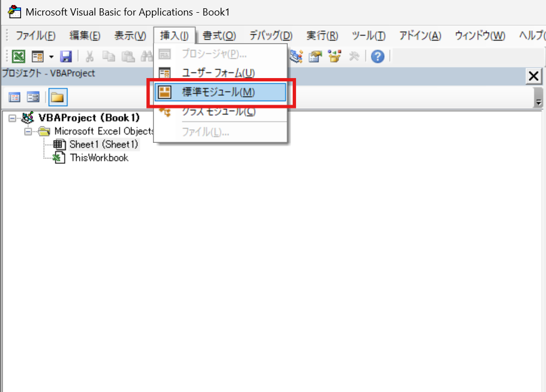
Task: Click the View Code icon in Project panel
Action: click(x=14, y=97)
